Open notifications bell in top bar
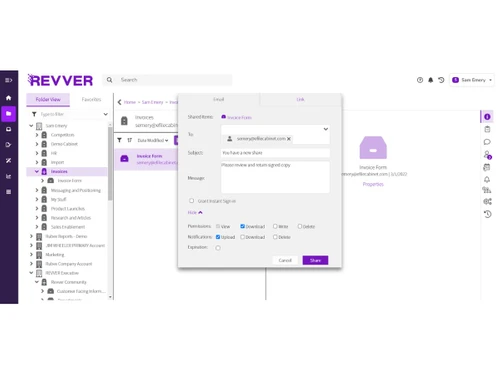This screenshot has height=375, width=500. click(431, 80)
